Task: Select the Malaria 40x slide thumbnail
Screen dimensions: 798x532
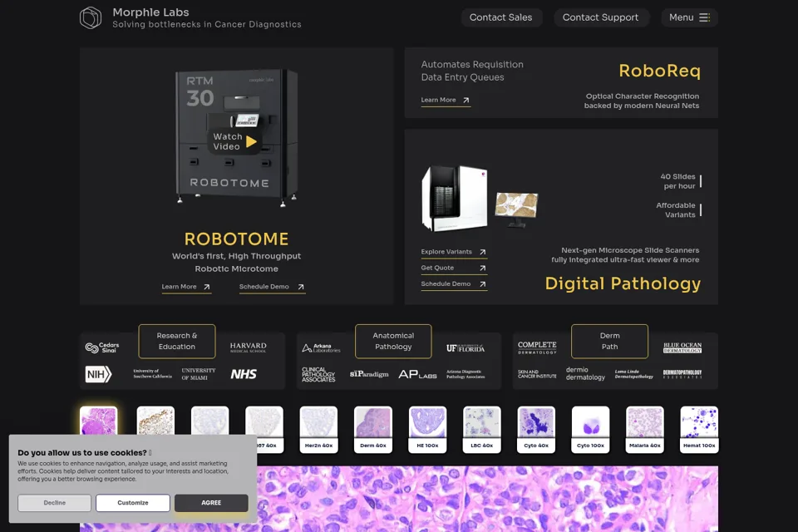Action: coord(645,429)
